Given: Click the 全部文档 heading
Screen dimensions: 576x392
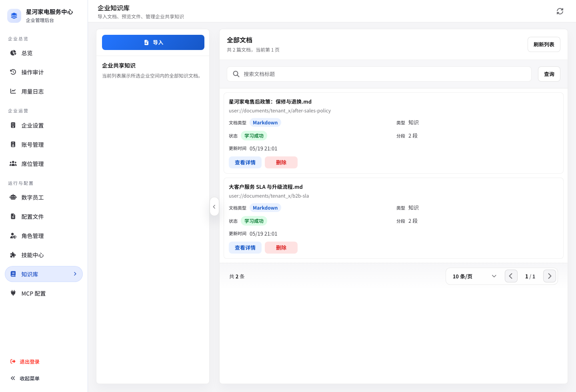Looking at the screenshot, I should click(240, 40).
